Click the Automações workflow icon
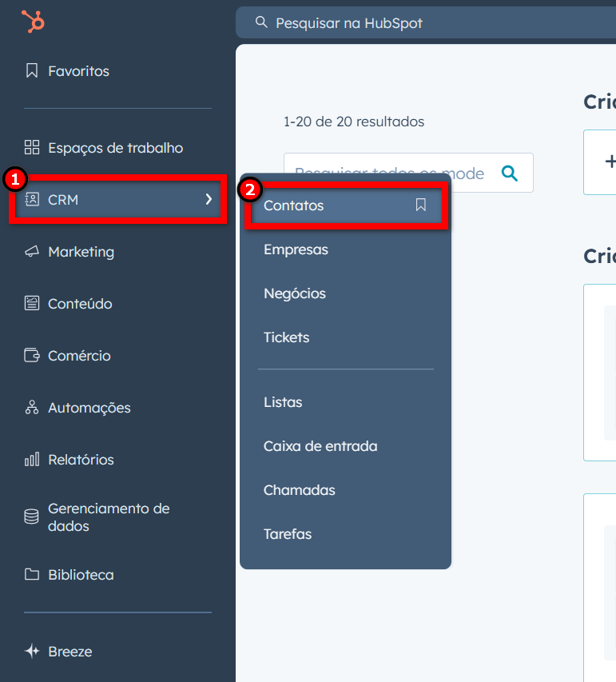This screenshot has height=682, width=616. click(x=32, y=408)
